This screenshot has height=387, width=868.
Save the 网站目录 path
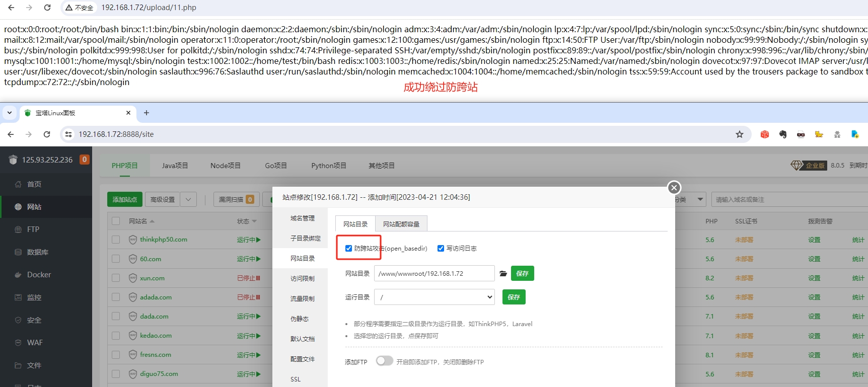pyautogui.click(x=523, y=273)
